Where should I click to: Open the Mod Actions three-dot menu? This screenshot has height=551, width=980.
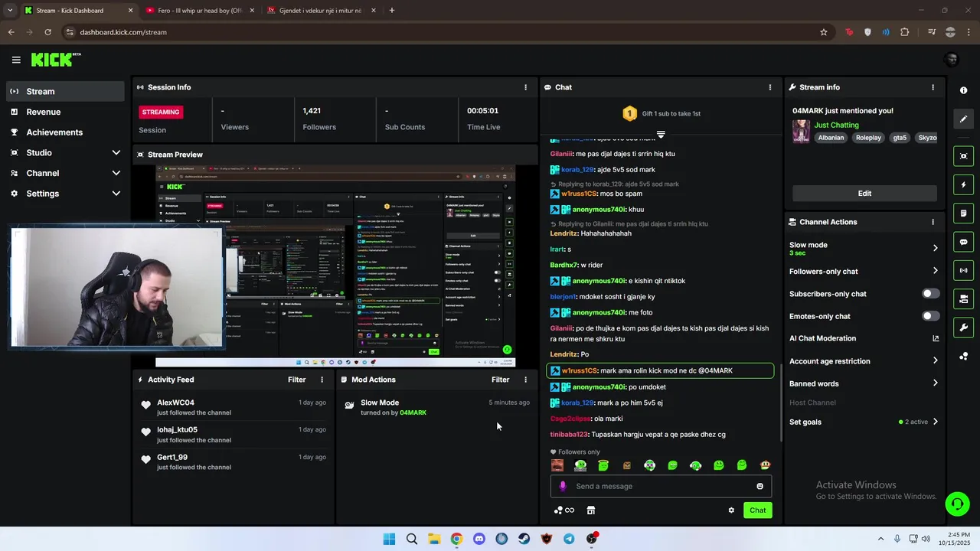(x=525, y=380)
